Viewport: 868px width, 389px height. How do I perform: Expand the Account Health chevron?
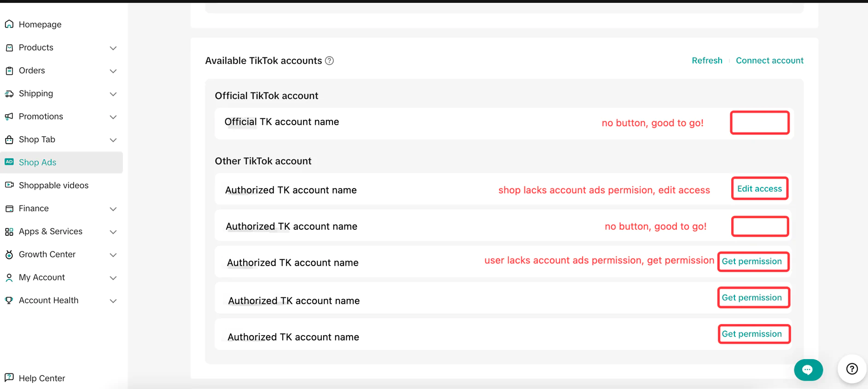coord(113,301)
